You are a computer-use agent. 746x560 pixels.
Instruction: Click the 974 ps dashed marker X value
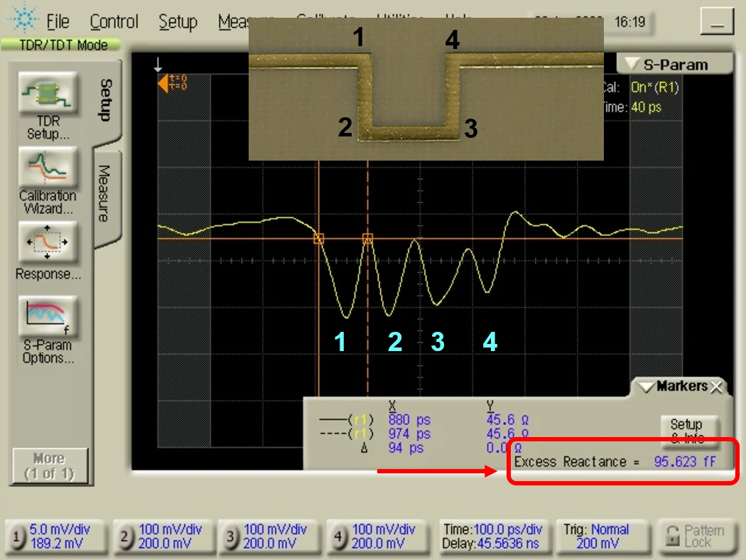pyautogui.click(x=409, y=434)
